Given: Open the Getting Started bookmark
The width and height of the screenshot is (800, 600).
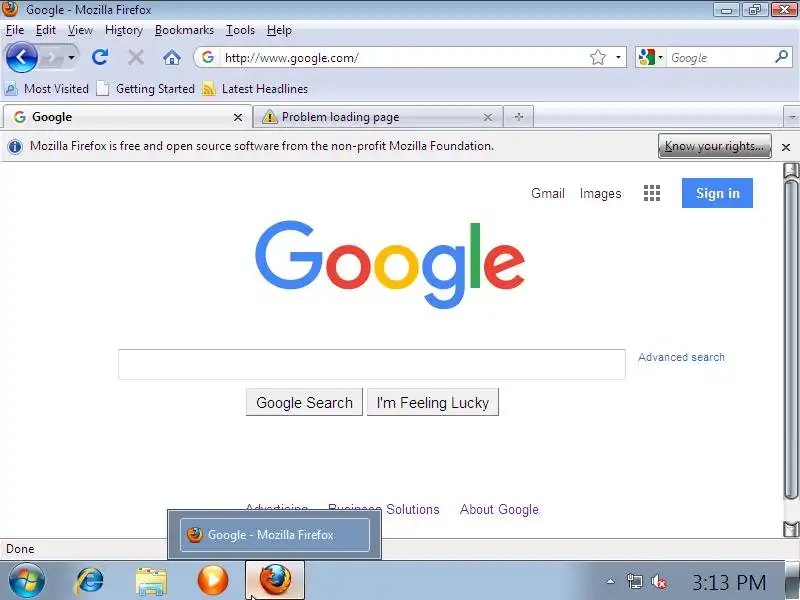Looking at the screenshot, I should [x=146, y=89].
